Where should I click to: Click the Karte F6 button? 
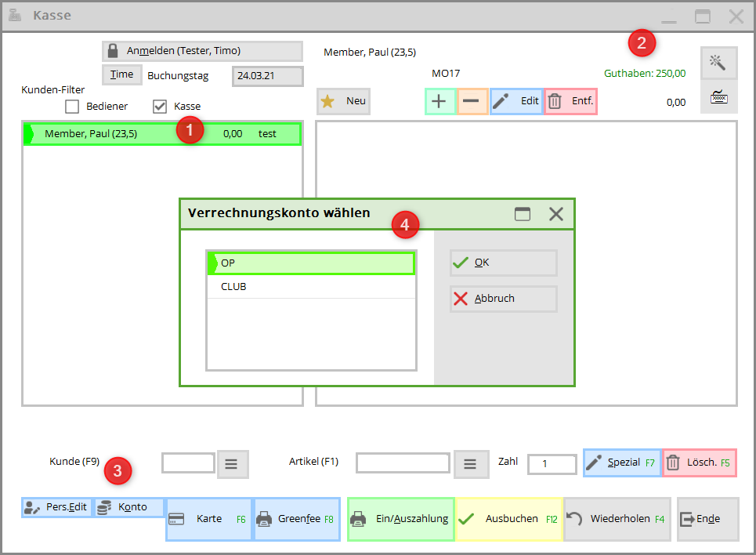pos(208,519)
